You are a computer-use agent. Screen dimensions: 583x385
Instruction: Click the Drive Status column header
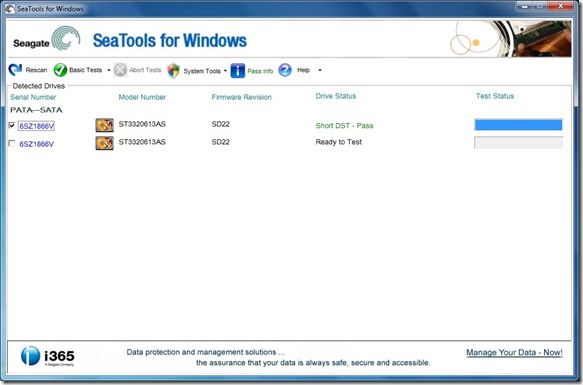tap(336, 96)
